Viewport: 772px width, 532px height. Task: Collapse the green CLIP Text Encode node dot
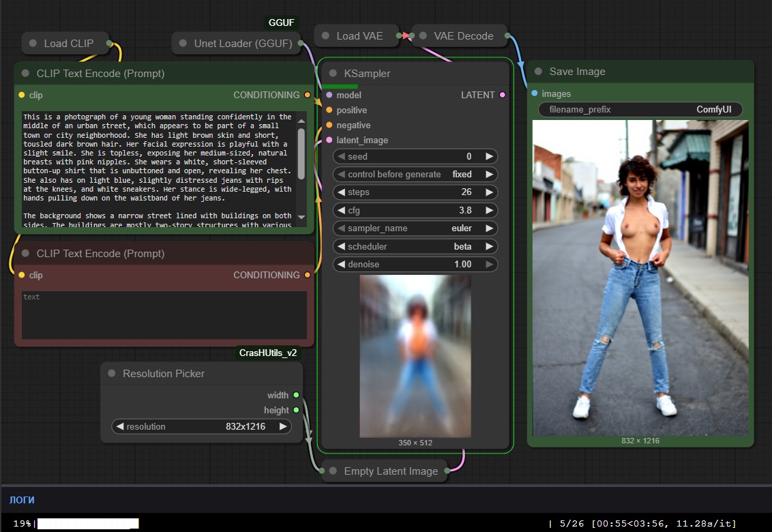click(x=26, y=74)
